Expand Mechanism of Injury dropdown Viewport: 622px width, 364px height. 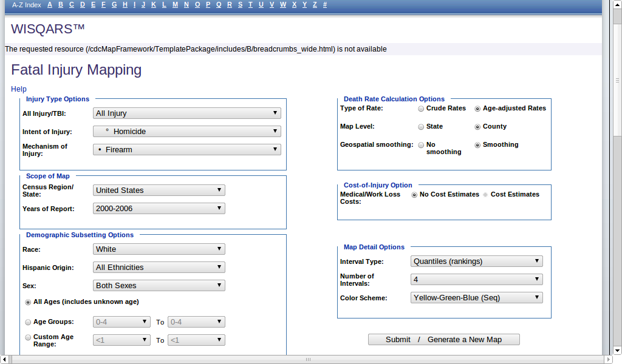point(186,149)
